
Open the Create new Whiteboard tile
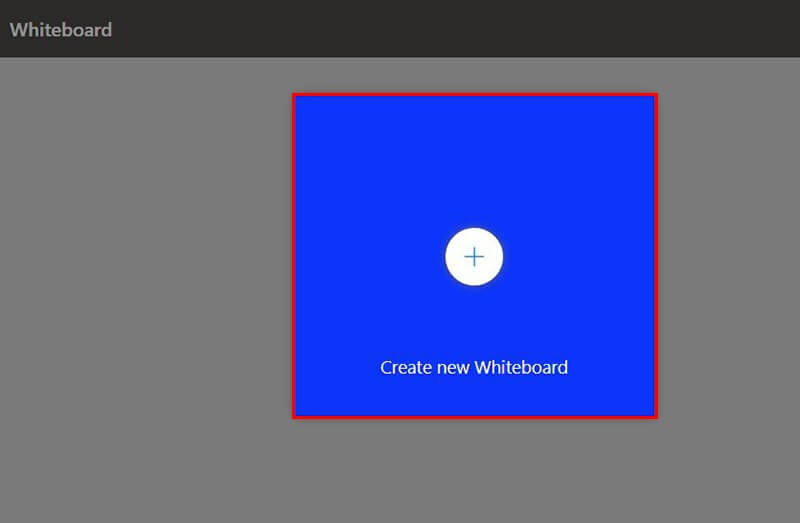[474, 300]
